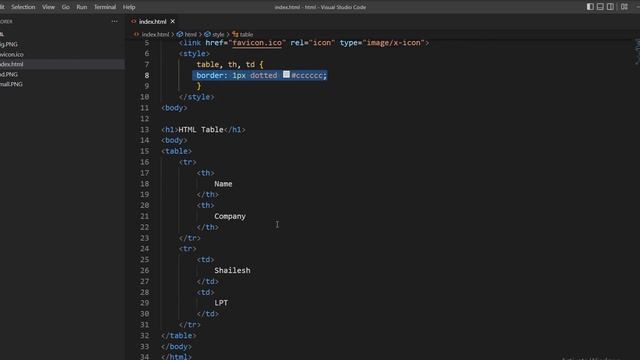Image resolution: width=640 pixels, height=360 pixels.
Task: Click the "Shailesh" cell text
Action: point(232,271)
